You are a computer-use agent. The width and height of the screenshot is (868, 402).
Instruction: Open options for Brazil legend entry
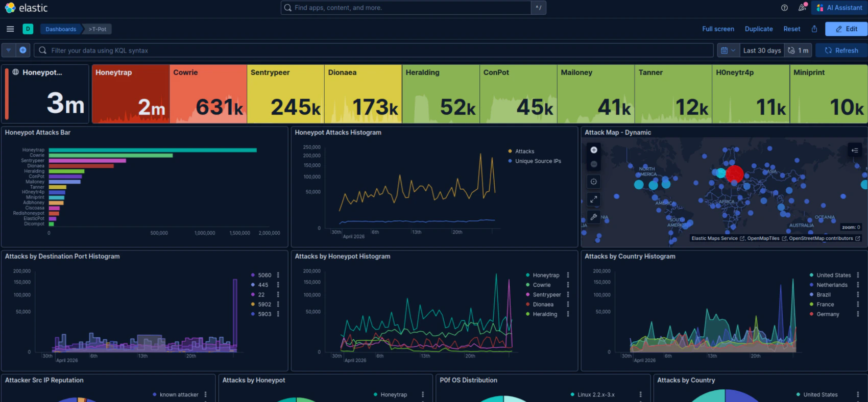tap(858, 294)
